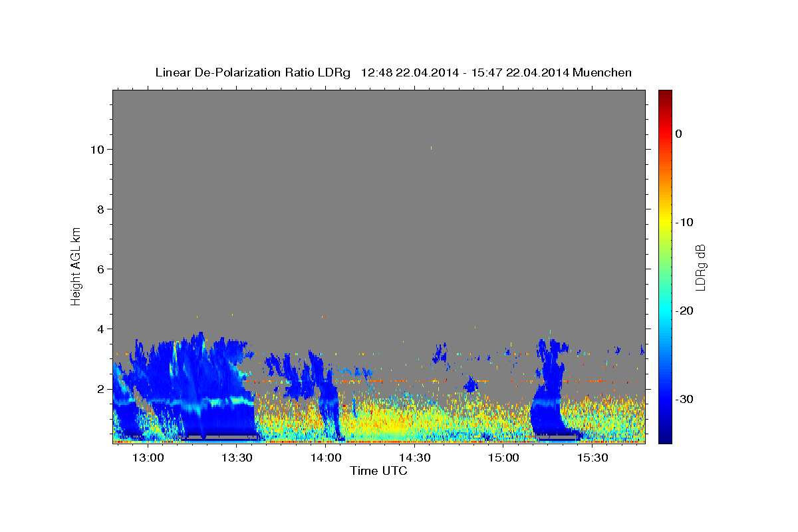The width and height of the screenshot is (798, 532).
Task: Click the plot title mentioning Muenchen
Action: pyautogui.click(x=393, y=72)
